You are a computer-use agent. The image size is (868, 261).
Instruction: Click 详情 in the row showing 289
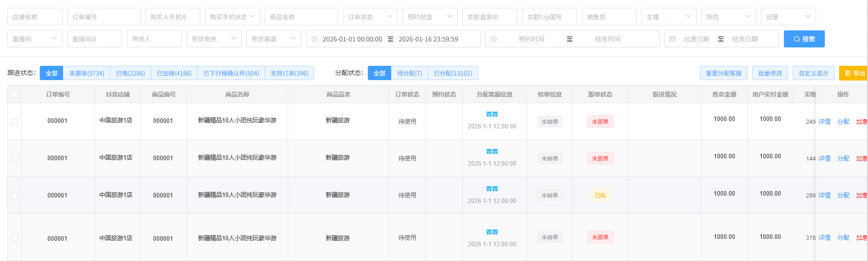[x=824, y=196]
